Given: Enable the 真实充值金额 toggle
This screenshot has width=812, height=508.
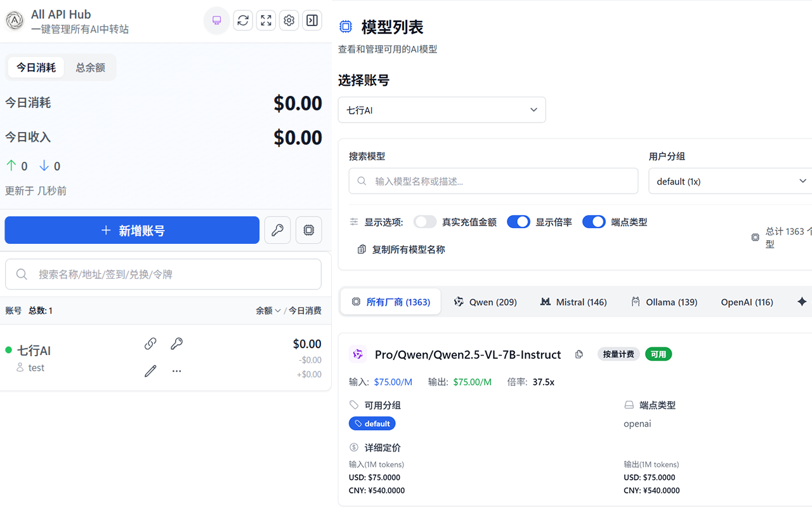Looking at the screenshot, I should [x=425, y=222].
